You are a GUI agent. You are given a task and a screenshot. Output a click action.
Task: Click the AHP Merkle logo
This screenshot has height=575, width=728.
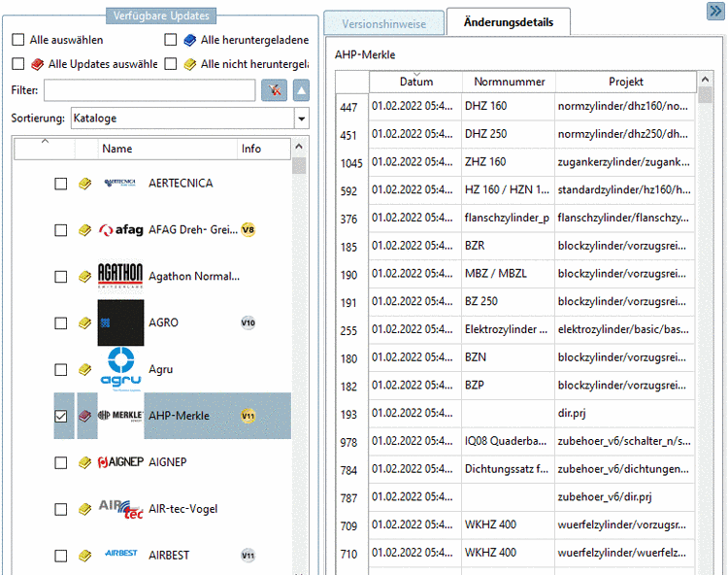tap(120, 416)
